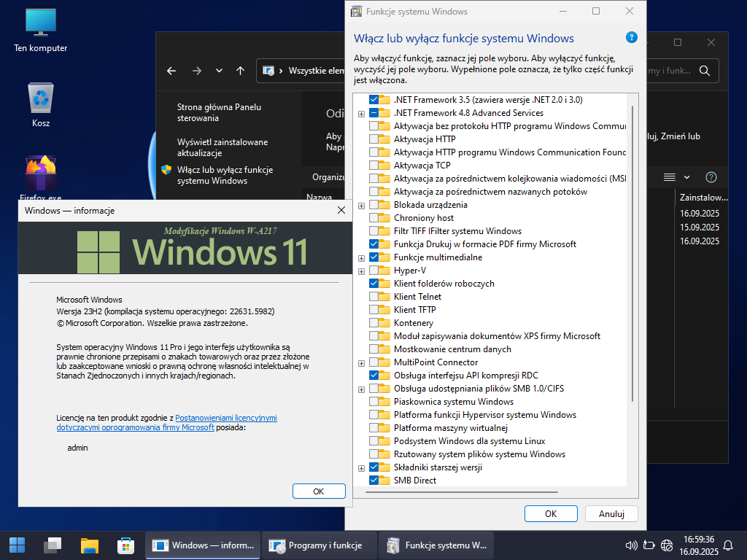Click the help icon in Windows Features dialog
This screenshot has width=747, height=560.
pos(631,38)
